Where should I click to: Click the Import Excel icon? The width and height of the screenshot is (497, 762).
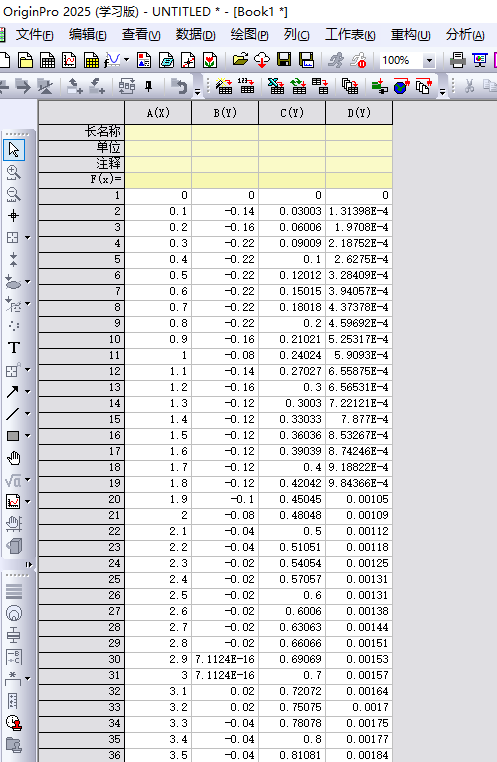point(276,87)
